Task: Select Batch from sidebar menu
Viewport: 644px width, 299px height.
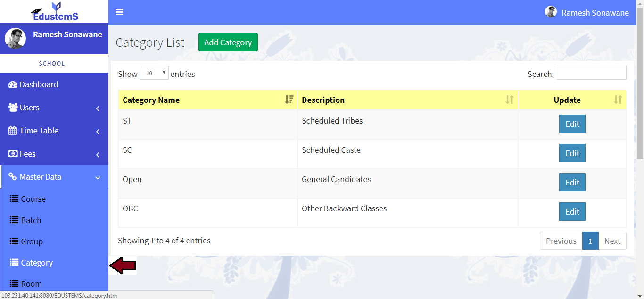Action: coord(31,220)
